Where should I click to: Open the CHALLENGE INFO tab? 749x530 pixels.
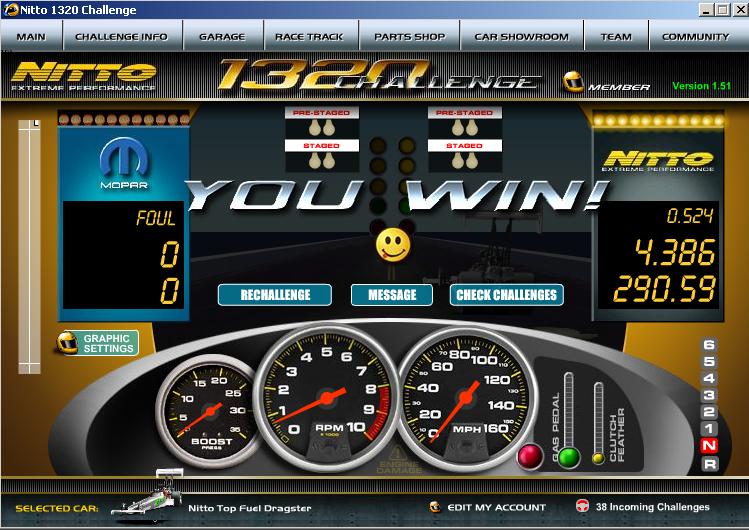pyautogui.click(x=121, y=36)
